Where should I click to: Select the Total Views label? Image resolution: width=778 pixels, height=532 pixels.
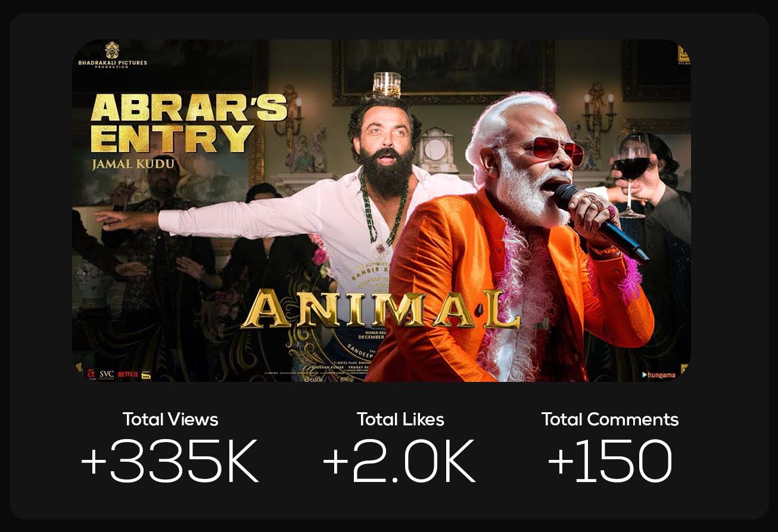170,419
